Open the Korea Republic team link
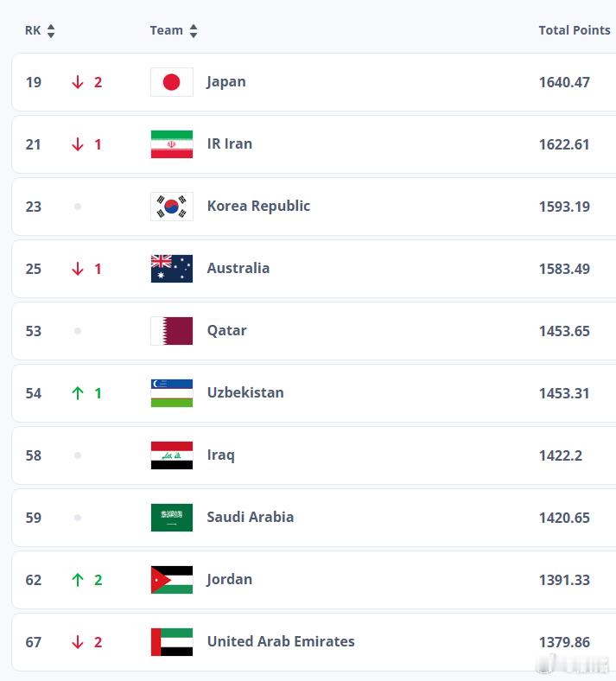Viewport: 616px width, 681px height. pos(258,206)
